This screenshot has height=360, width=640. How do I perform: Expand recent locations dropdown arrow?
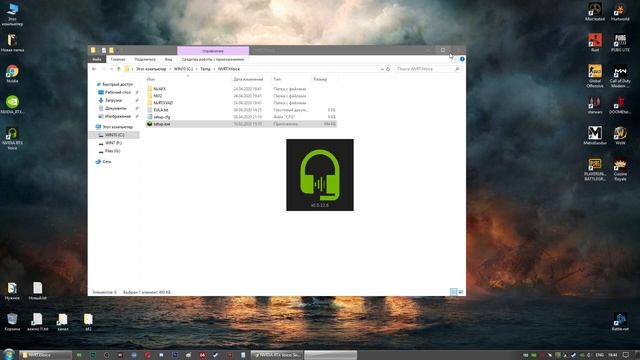111,69
